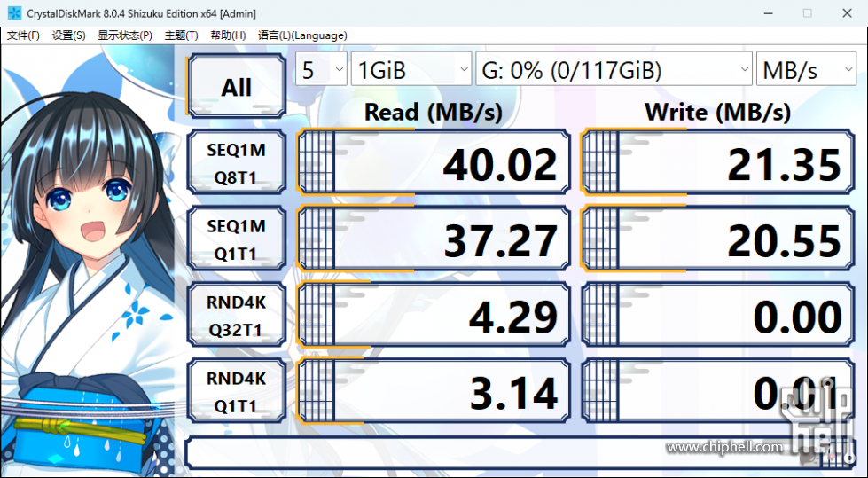This screenshot has width=868, height=478.
Task: Open the 设置(S) menu
Action: 68,35
